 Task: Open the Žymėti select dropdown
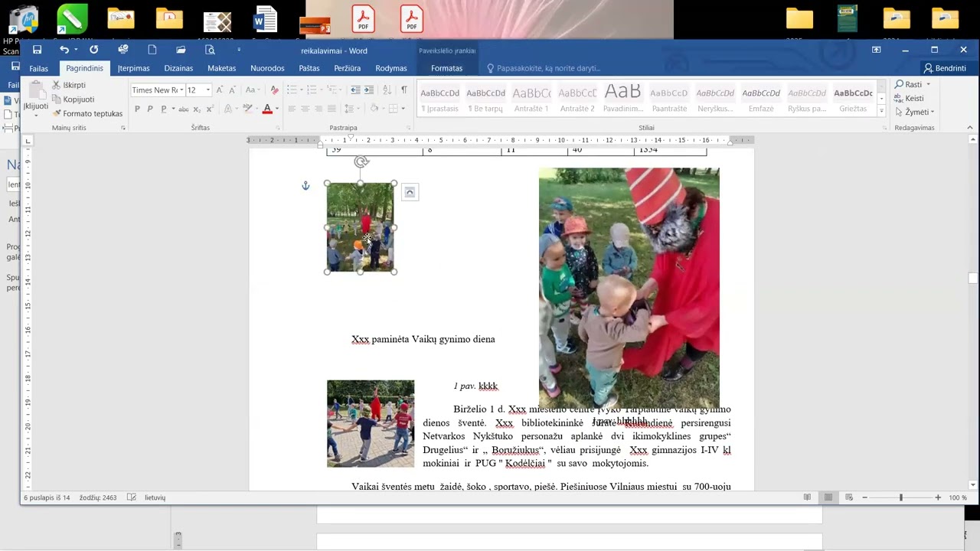[915, 112]
